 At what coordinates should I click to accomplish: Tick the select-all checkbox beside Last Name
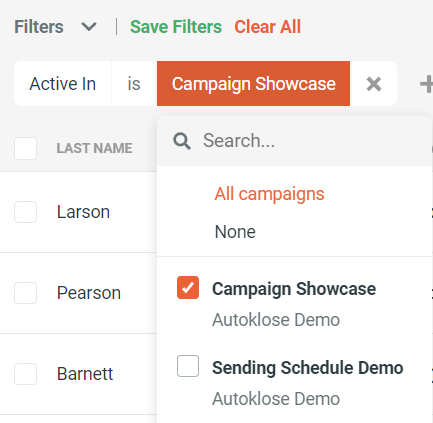point(26,148)
